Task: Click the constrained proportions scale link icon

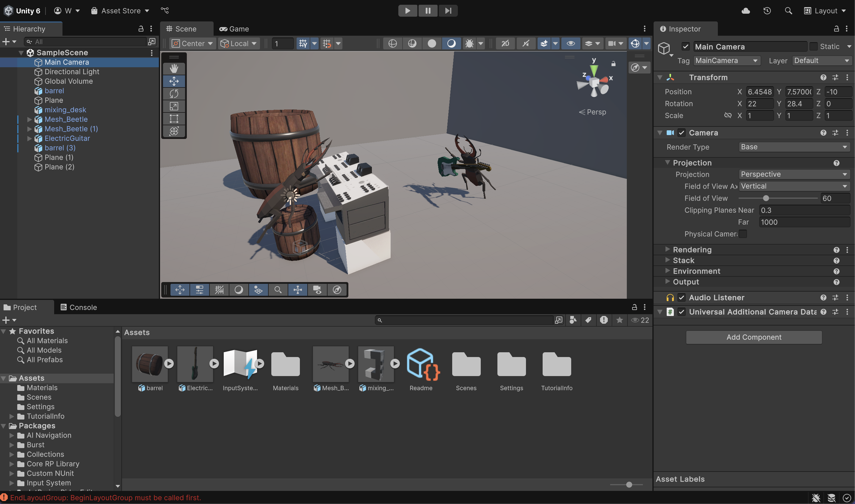Action: tap(727, 115)
